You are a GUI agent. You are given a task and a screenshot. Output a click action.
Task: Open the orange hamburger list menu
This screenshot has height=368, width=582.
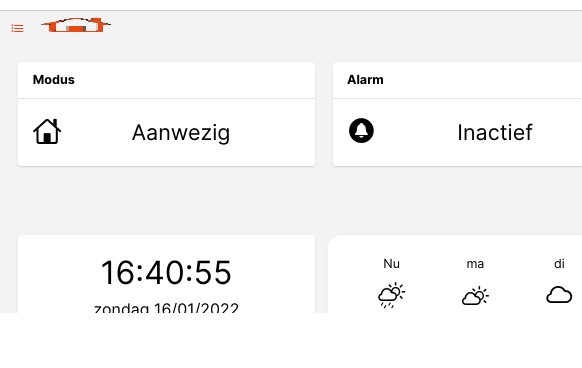click(17, 28)
